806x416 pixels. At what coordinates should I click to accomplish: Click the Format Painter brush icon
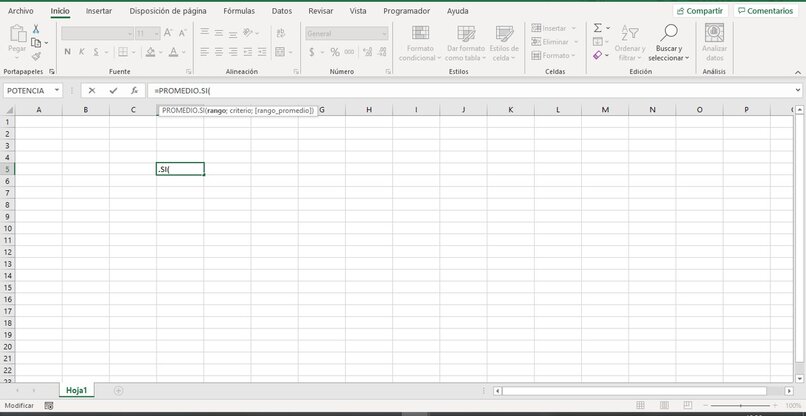(35, 56)
